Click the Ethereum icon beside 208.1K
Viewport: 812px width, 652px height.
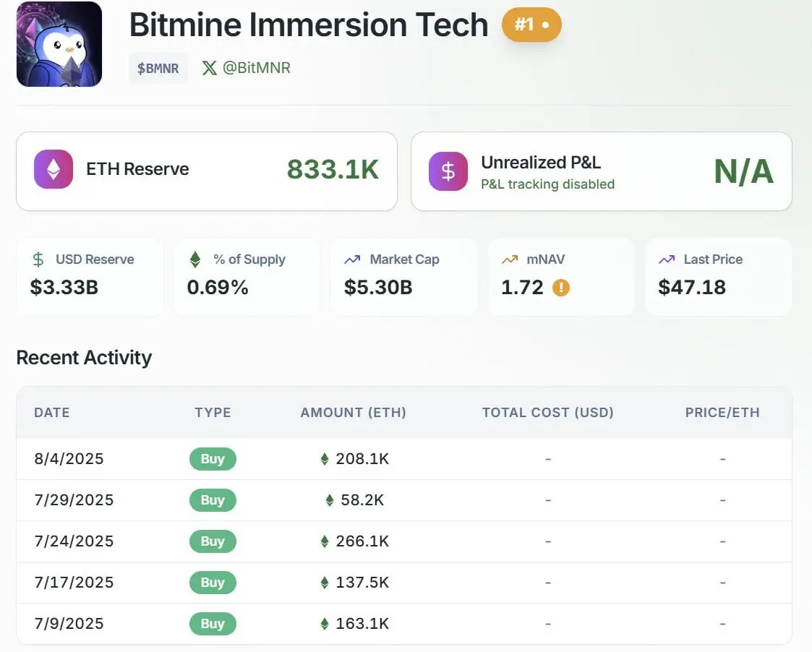click(325, 459)
